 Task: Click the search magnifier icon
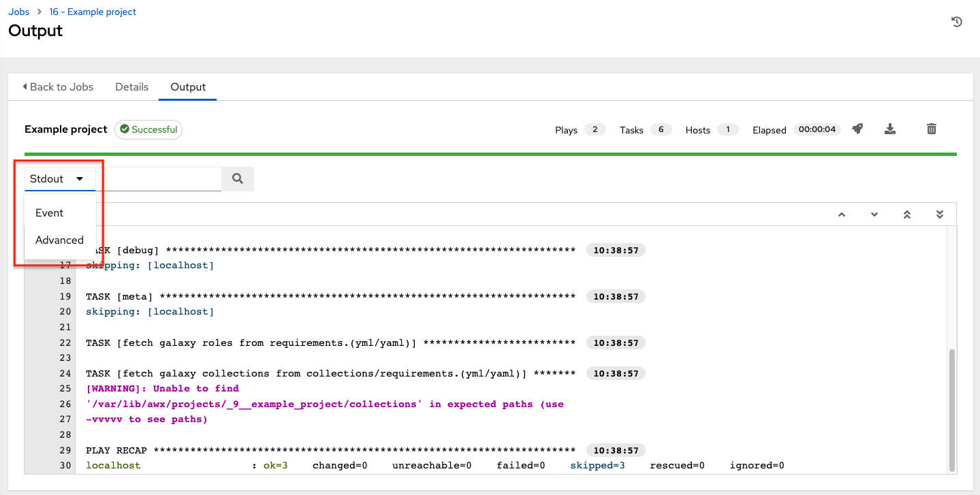tap(237, 178)
